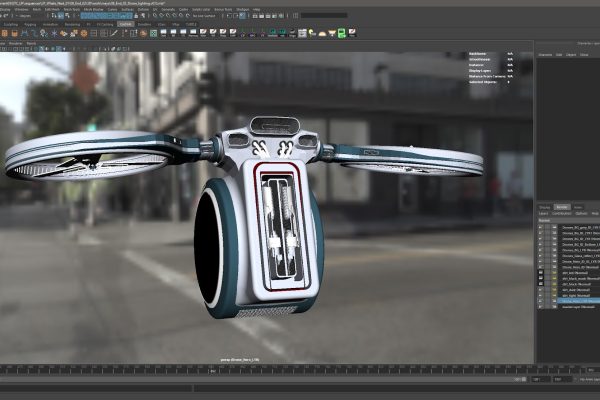Click the bright green shelf icon
This screenshot has height=400, width=600.
342,33
